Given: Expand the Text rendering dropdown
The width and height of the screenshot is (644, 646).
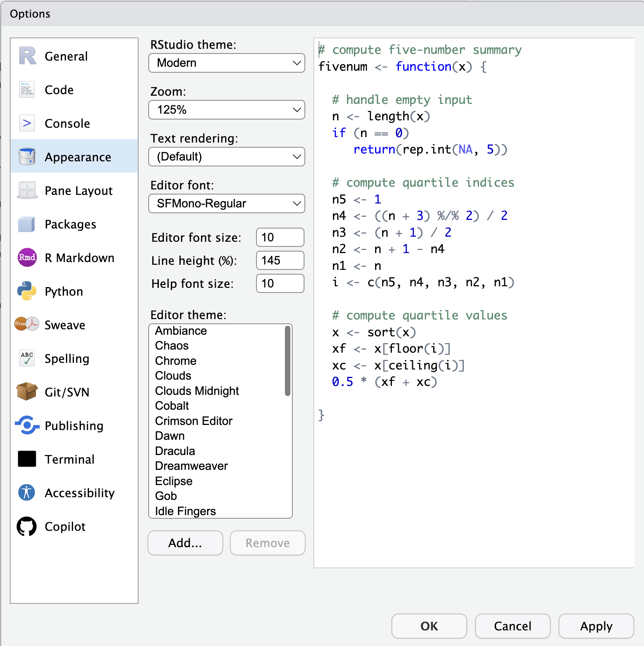Looking at the screenshot, I should [226, 157].
